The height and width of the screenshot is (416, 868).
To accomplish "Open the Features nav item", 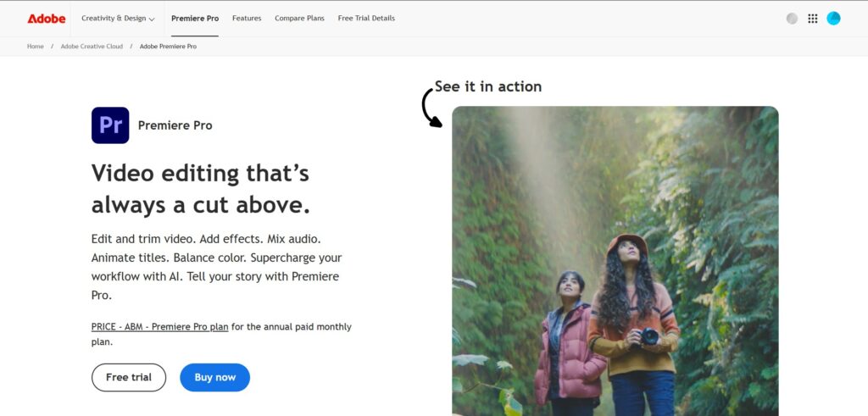I will pyautogui.click(x=247, y=19).
